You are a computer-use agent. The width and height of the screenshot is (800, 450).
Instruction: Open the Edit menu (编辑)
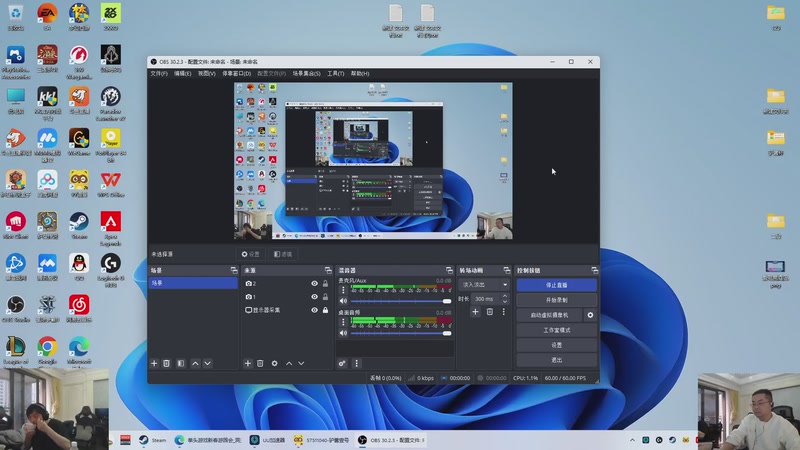tap(182, 73)
